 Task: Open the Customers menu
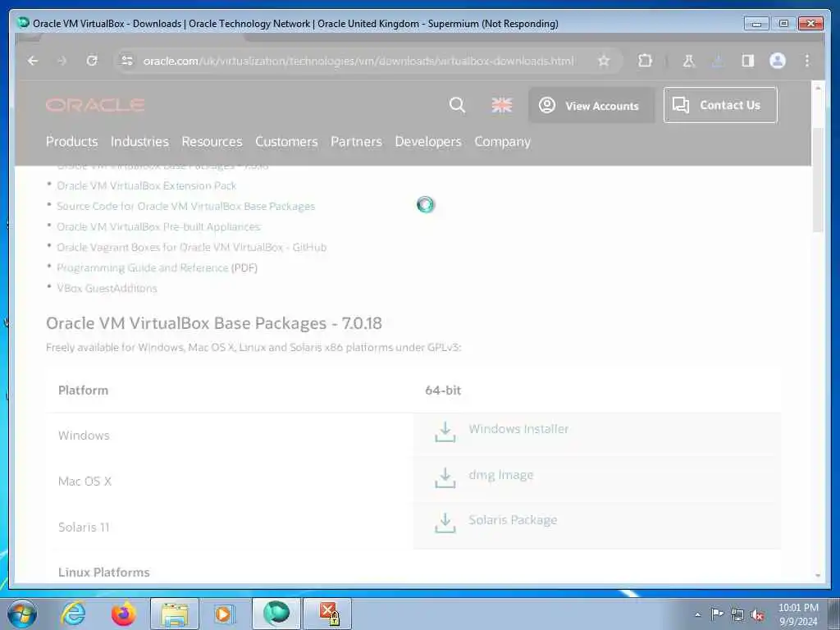click(286, 141)
